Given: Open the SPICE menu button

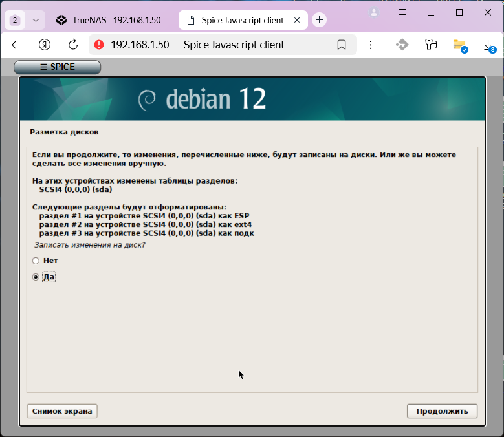Looking at the screenshot, I should (x=57, y=67).
